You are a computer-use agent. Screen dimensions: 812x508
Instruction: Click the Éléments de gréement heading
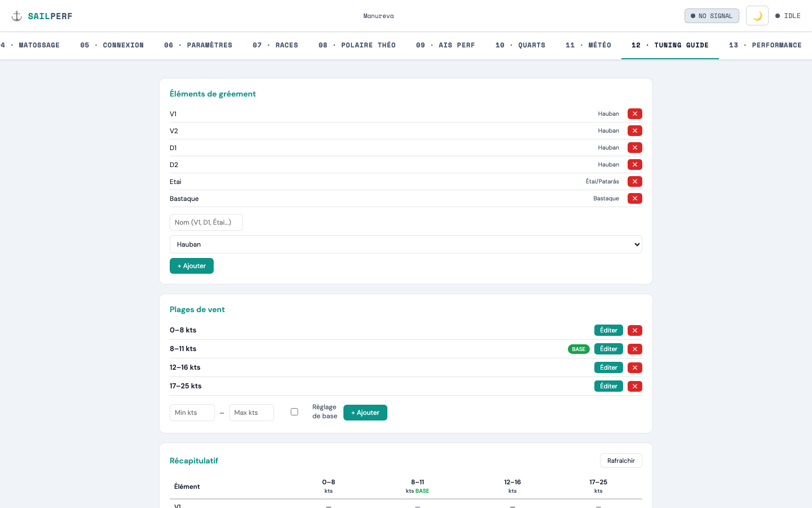tap(213, 94)
